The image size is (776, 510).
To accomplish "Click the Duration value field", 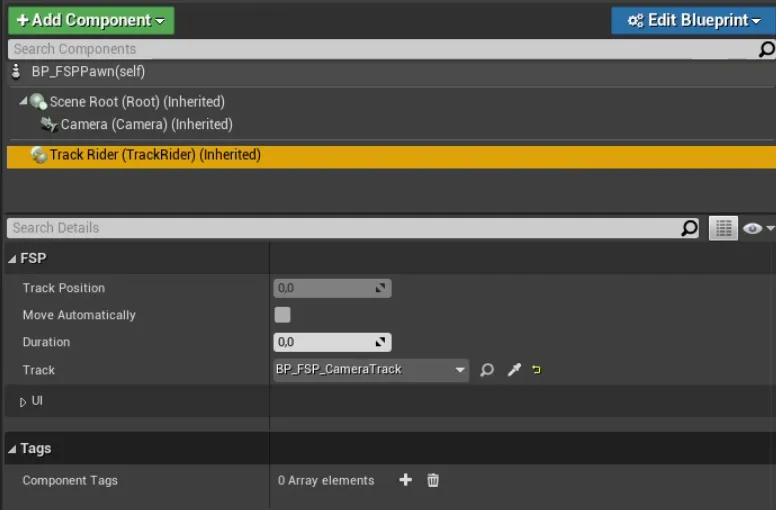I will [x=325, y=342].
